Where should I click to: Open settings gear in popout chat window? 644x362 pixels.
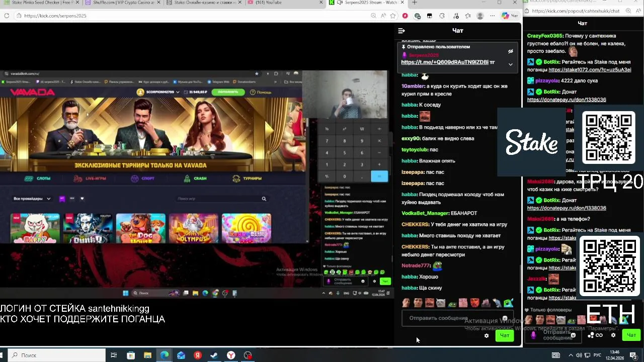(613, 335)
